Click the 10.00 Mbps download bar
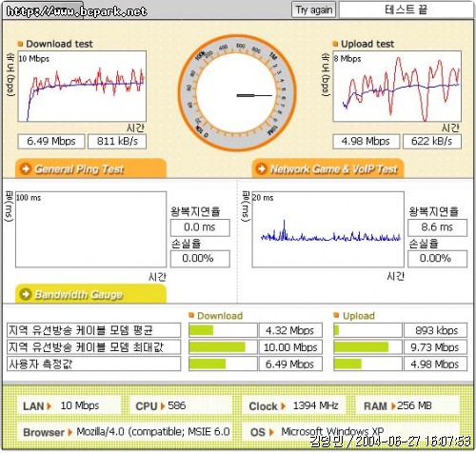The width and height of the screenshot is (476, 453). [x=223, y=347]
